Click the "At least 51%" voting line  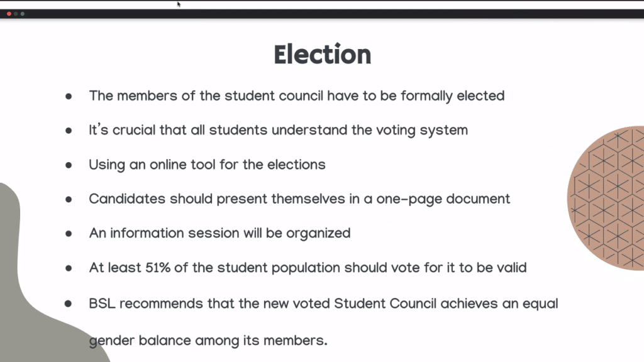point(308,268)
